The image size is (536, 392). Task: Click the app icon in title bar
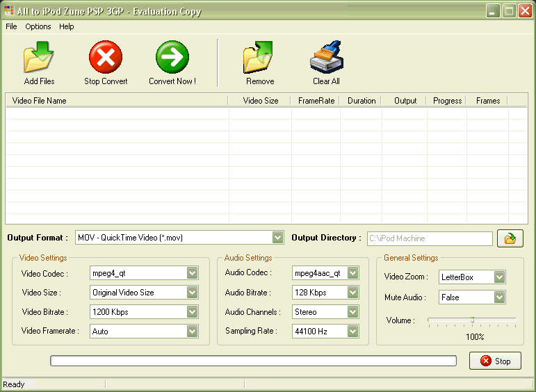click(9, 11)
